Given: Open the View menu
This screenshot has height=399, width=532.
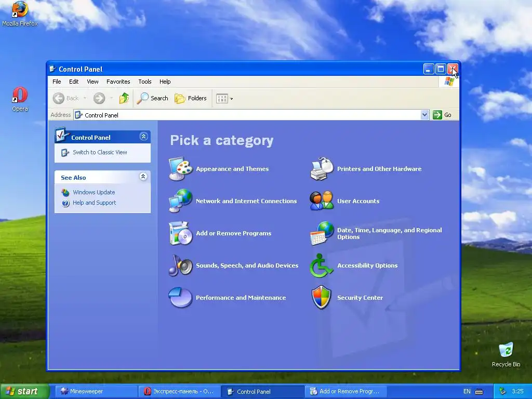Looking at the screenshot, I should coord(92,82).
